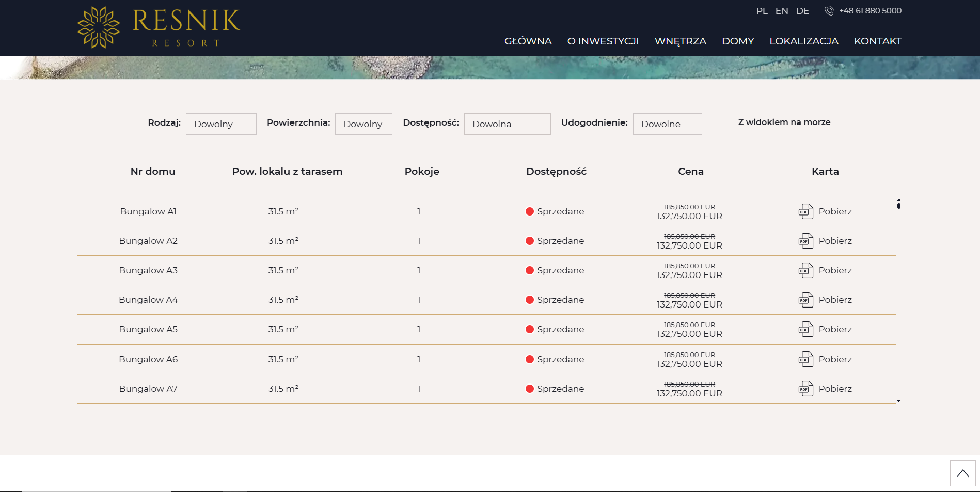The height and width of the screenshot is (492, 980).
Task: Click Sprzedane status for Bungalow A6
Action: pos(561,359)
